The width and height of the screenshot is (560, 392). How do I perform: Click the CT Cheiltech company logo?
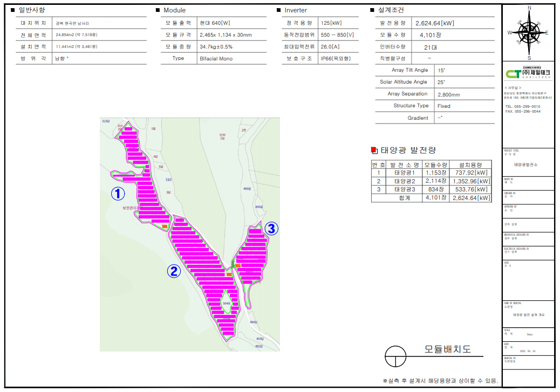(x=528, y=73)
